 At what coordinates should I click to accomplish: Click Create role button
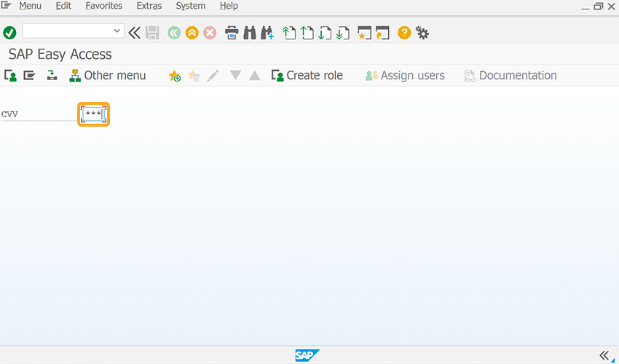(x=307, y=76)
